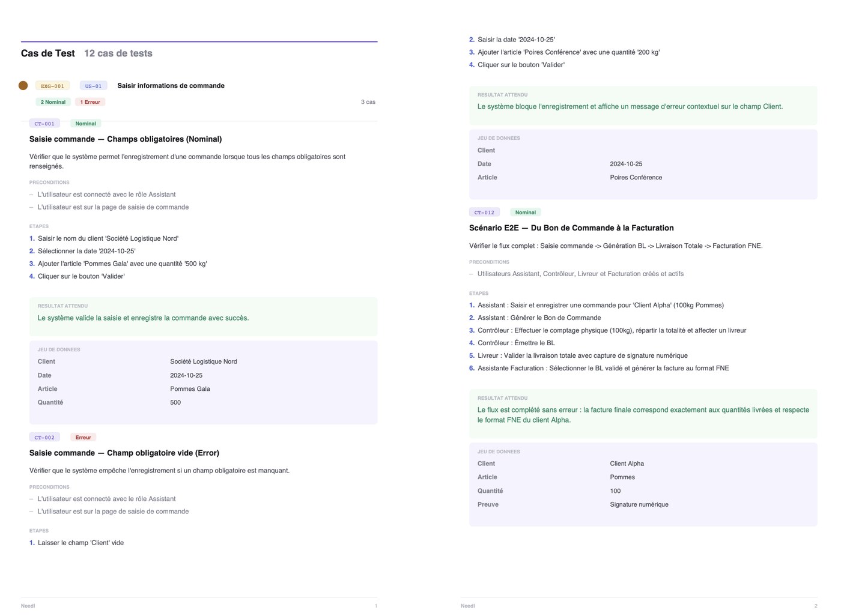Click step "Ajouter l'article 'Pommes Gala'"
This screenshot has width=841, height=616.
pos(123,264)
